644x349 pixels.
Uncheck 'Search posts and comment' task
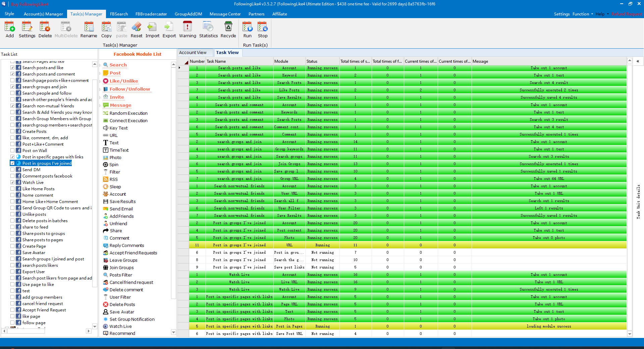point(12,74)
